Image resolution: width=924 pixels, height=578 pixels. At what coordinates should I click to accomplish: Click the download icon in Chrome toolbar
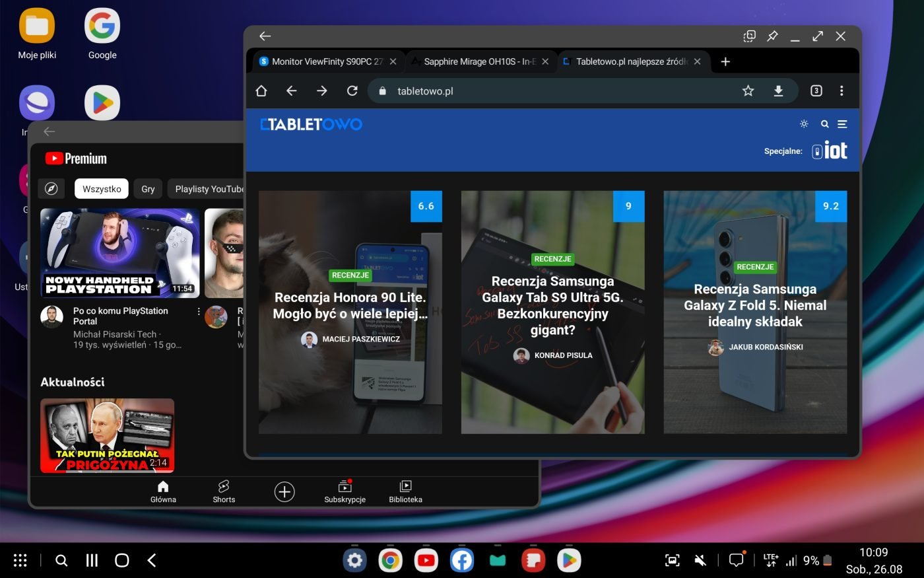click(779, 91)
